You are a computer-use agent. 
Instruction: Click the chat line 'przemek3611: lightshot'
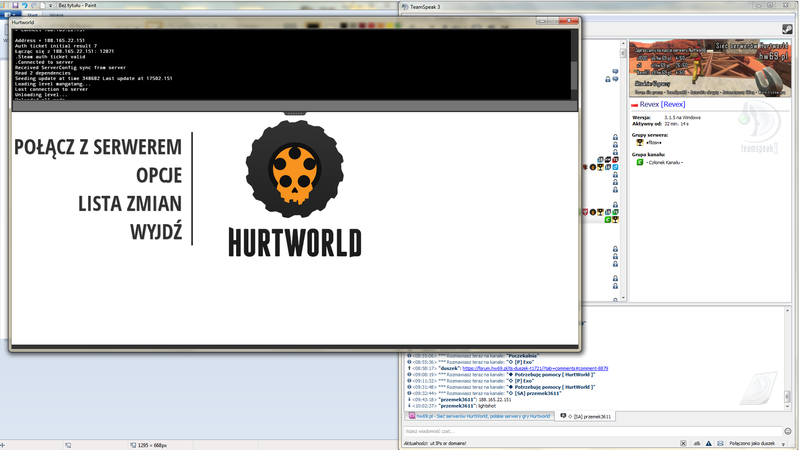click(x=451, y=406)
